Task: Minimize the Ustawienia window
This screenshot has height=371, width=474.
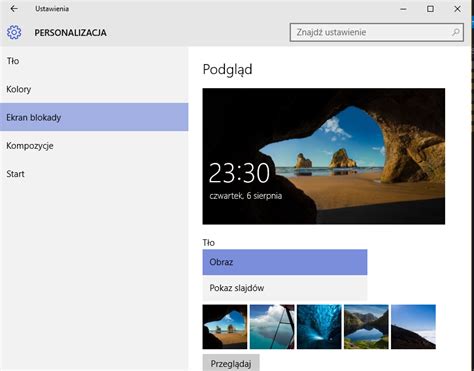Action: tap(403, 9)
